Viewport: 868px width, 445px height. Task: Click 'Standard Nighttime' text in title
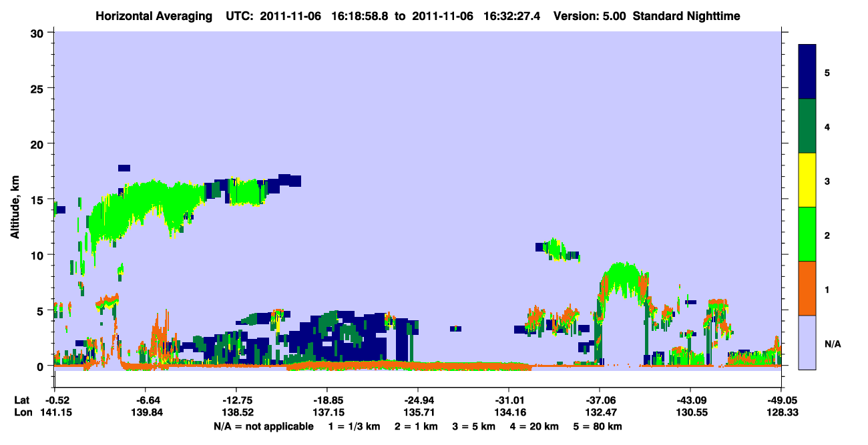click(686, 15)
